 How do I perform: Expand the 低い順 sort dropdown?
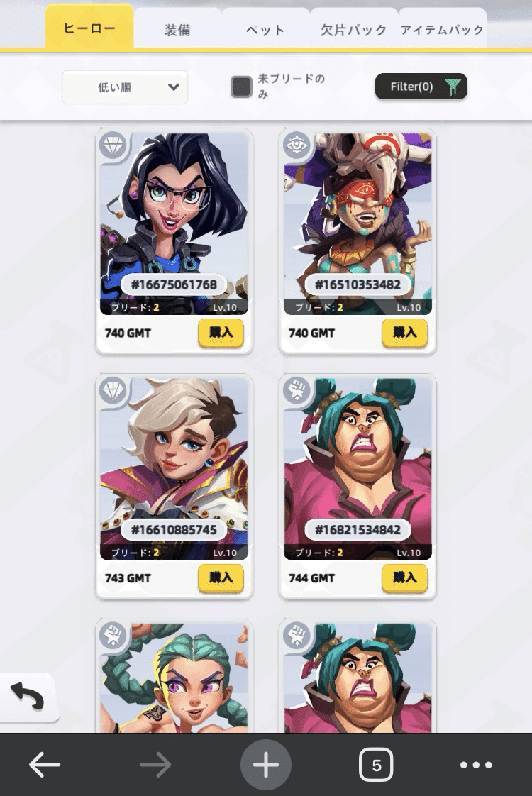tap(125, 87)
